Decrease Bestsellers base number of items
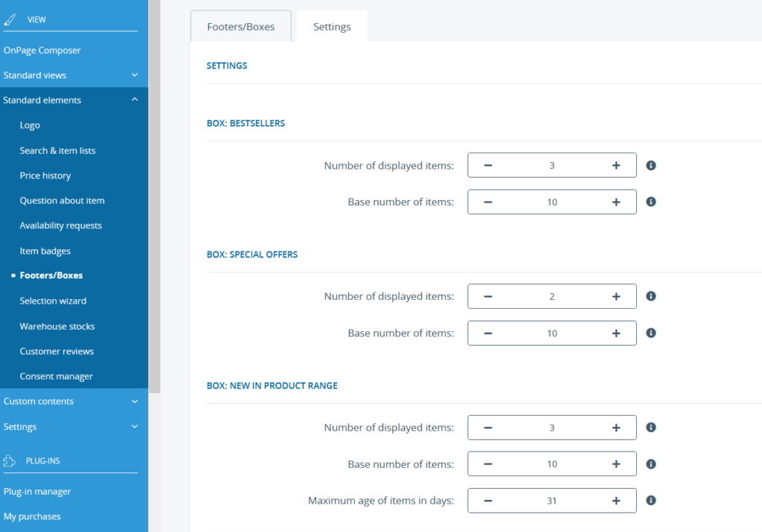 pyautogui.click(x=488, y=202)
